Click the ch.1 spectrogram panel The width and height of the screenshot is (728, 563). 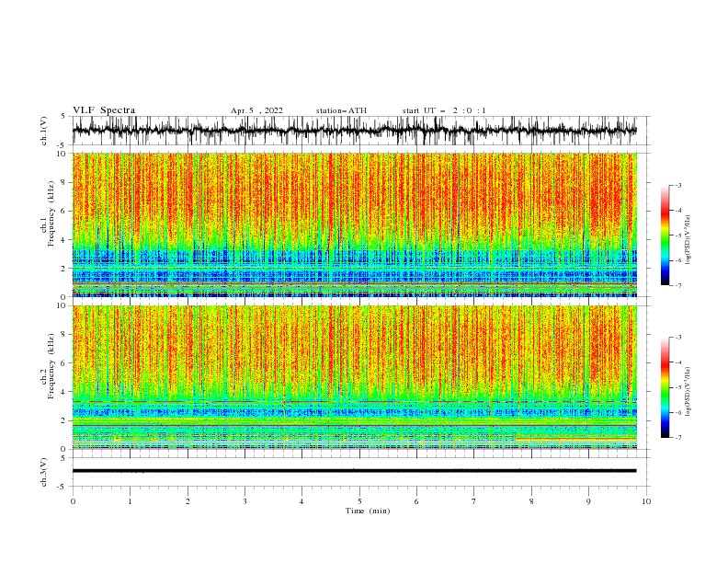(354, 224)
